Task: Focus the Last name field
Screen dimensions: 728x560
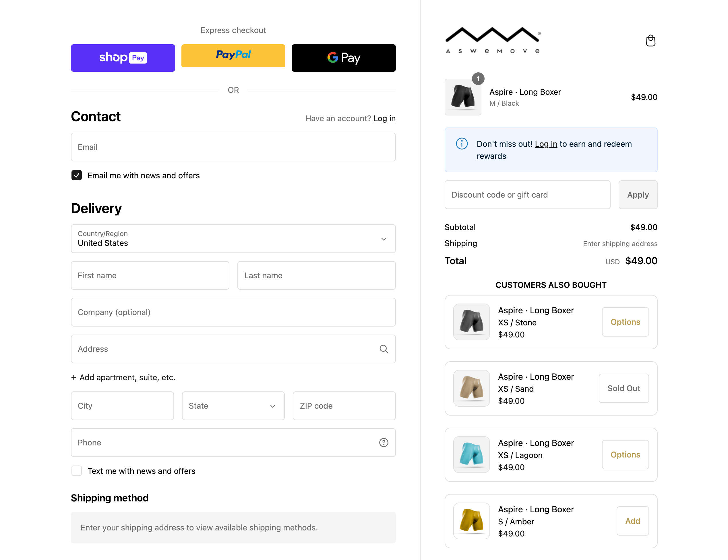Action: tap(317, 275)
